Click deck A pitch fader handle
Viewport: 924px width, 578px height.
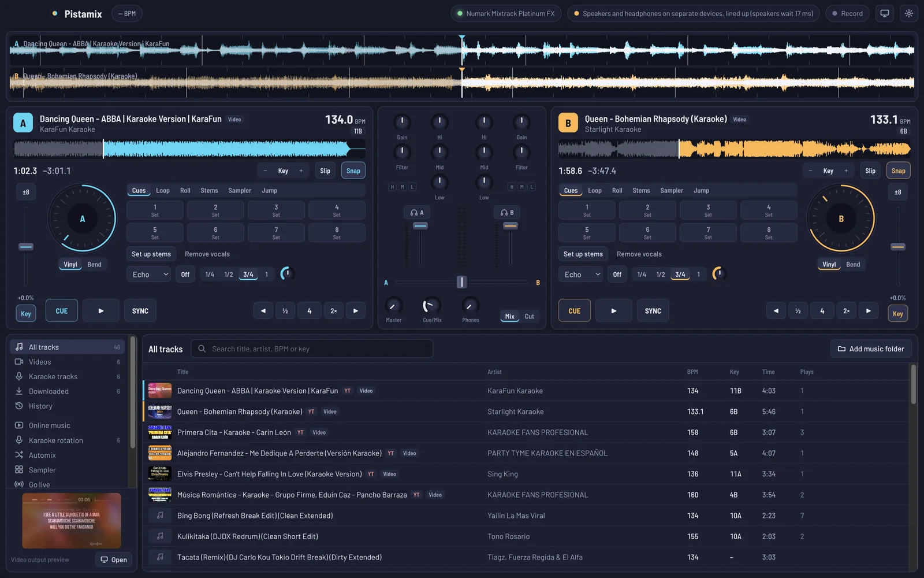click(x=26, y=247)
